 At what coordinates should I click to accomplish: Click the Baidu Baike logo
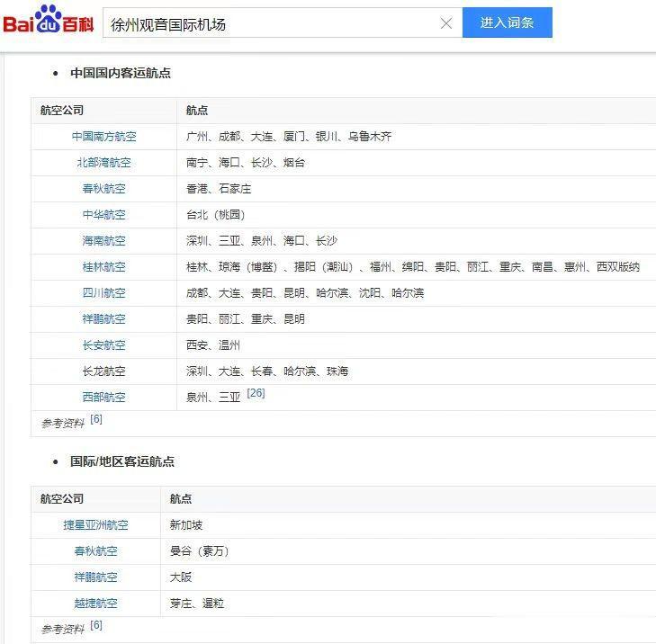48,19
